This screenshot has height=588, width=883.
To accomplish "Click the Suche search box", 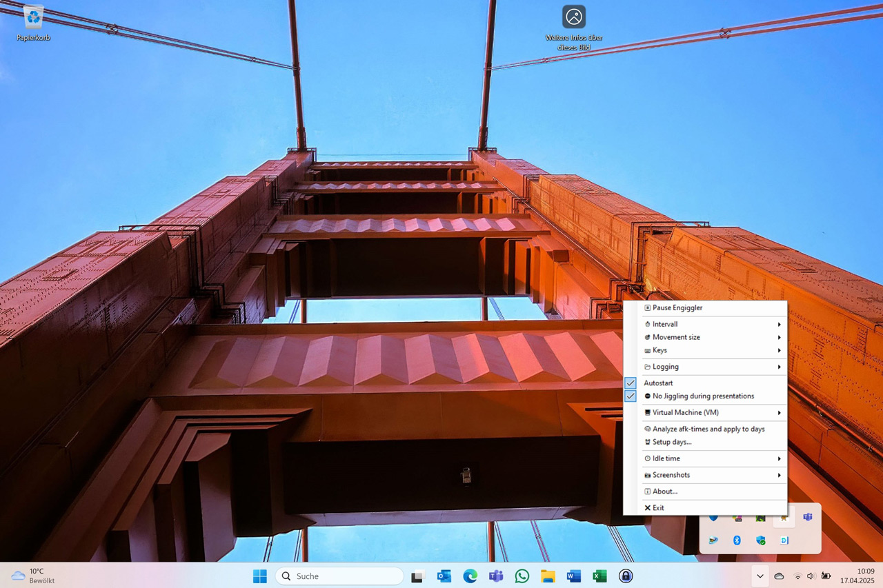I will (x=339, y=576).
